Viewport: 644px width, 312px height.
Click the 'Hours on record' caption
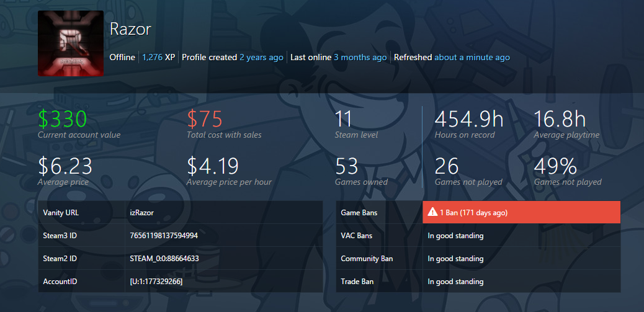[465, 135]
